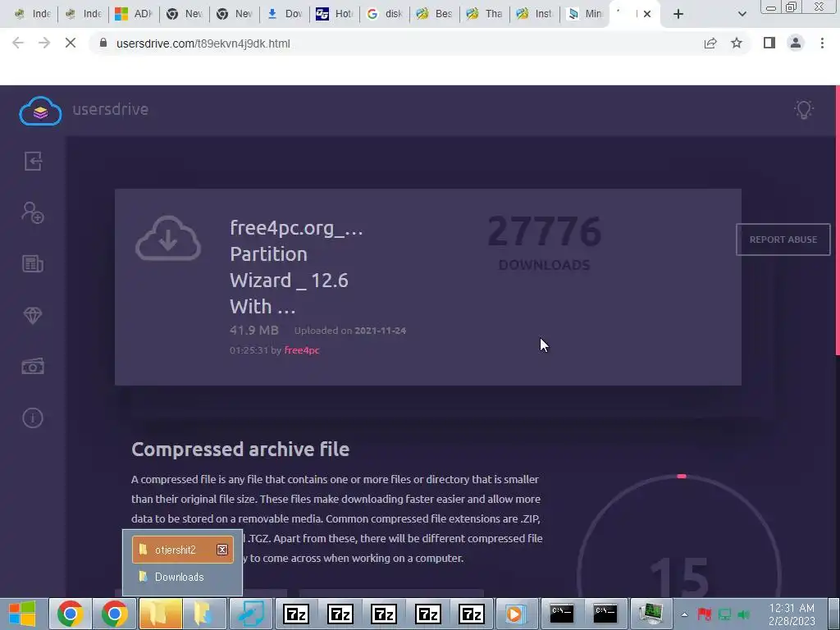Click the 41.9 MB file size text
Image resolution: width=840 pixels, height=630 pixels.
click(254, 330)
